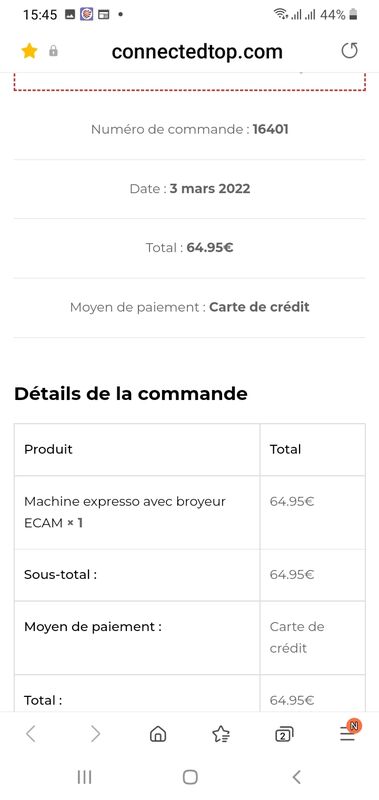379x800 pixels.
Task: Open the bookmarks list star icon
Action: (221, 734)
